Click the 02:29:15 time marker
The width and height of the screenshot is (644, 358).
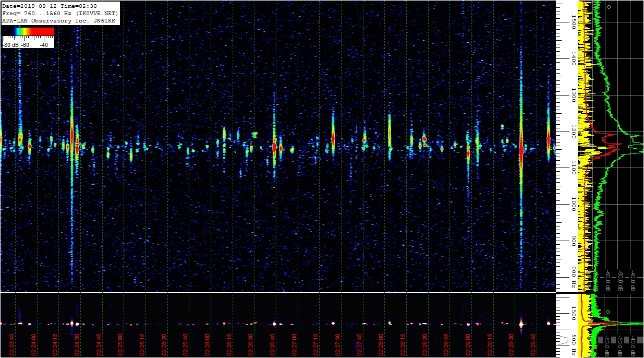[490, 345]
